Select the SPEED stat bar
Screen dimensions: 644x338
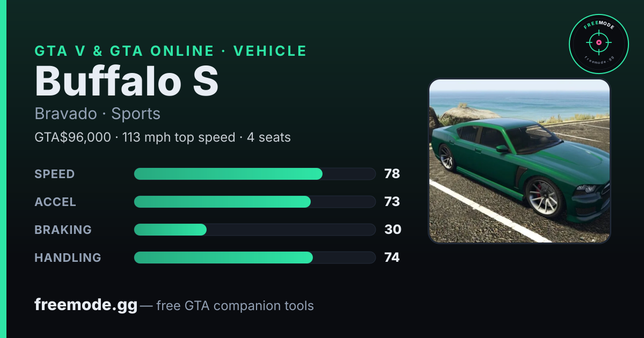click(254, 174)
